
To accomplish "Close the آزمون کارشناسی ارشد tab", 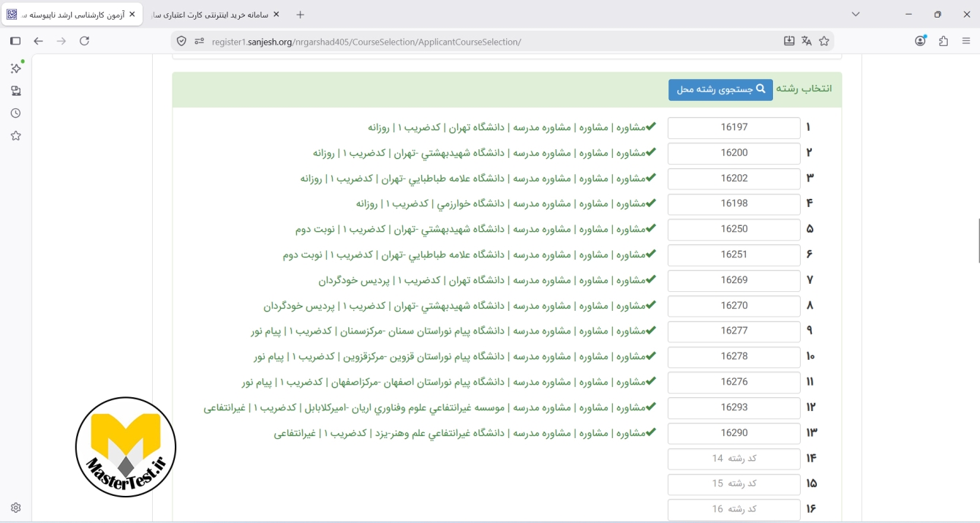I will (132, 15).
